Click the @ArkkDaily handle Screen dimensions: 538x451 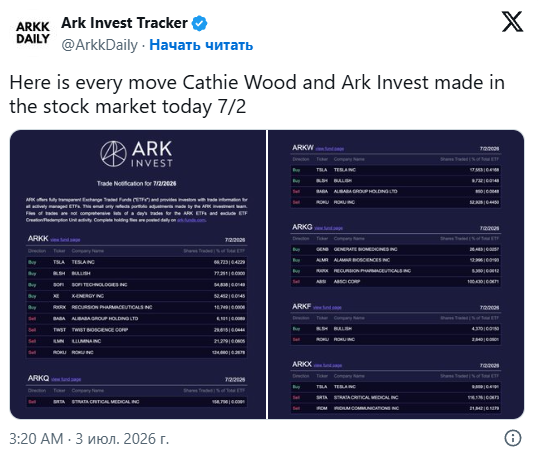[x=100, y=45]
